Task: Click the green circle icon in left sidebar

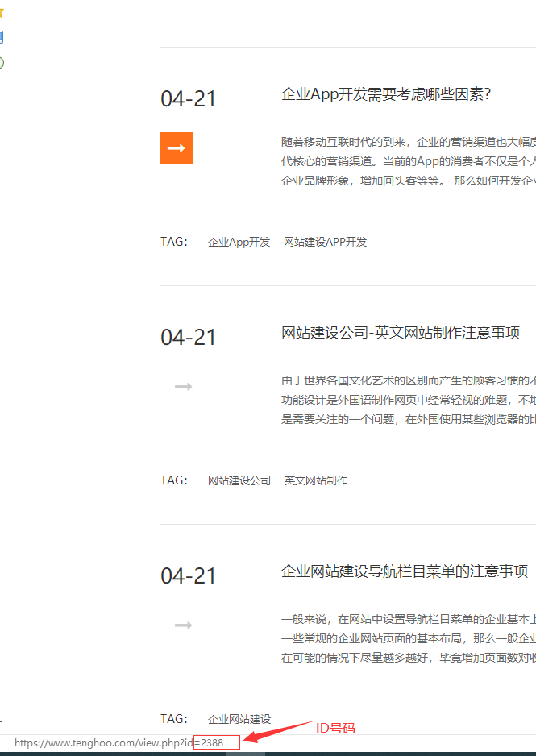Action: [x=2, y=63]
